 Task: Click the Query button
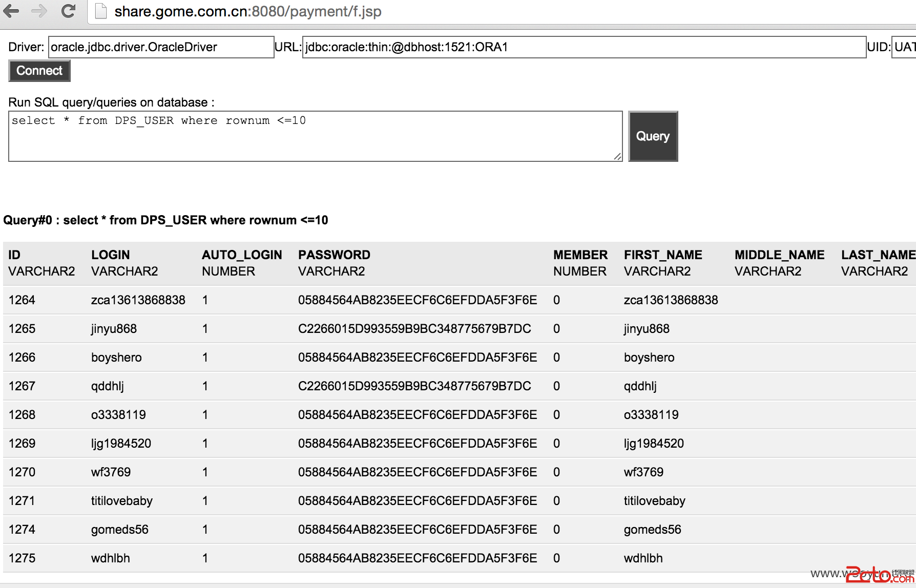pos(653,136)
